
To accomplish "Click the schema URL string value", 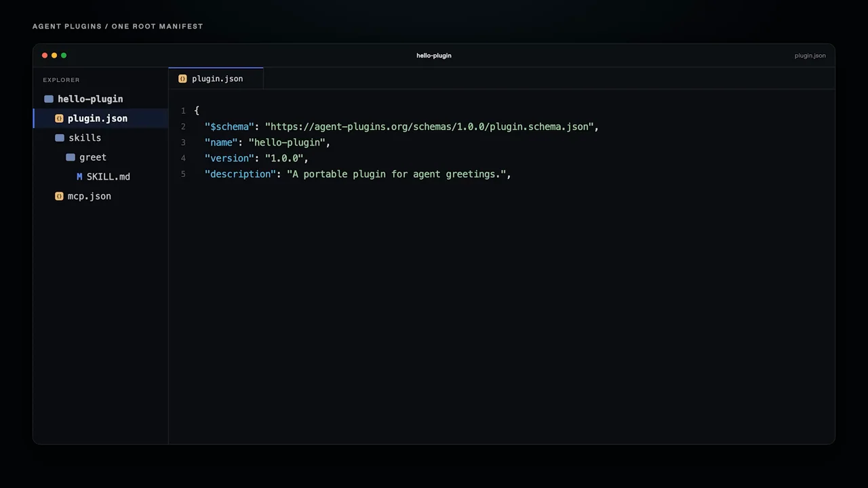I will point(429,127).
